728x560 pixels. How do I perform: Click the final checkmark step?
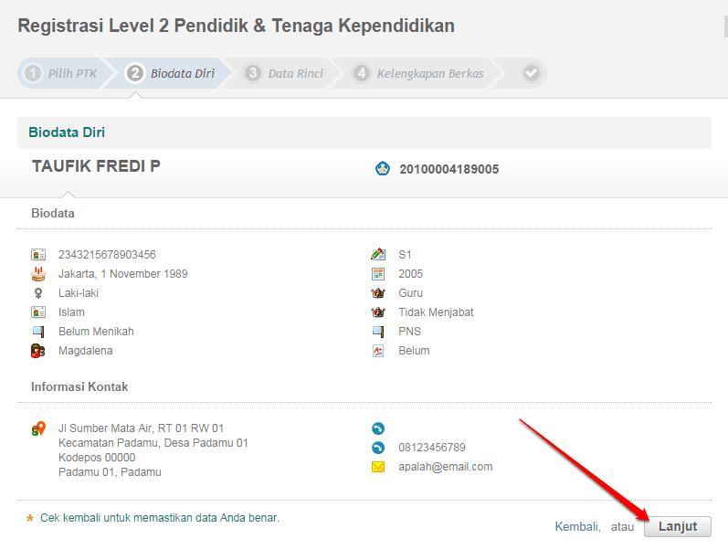coord(531,73)
